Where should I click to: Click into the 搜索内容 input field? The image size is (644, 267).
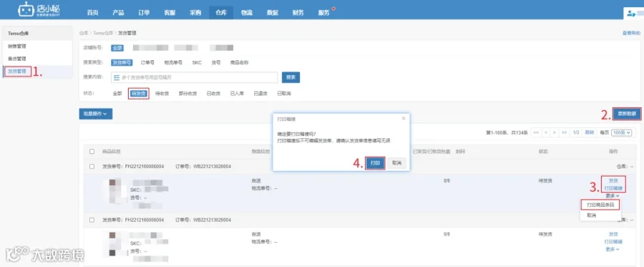194,77
